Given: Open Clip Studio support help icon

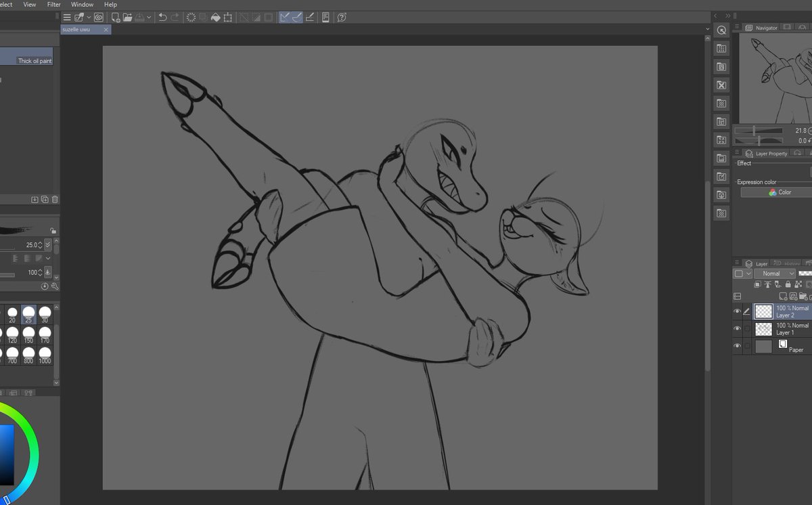Looking at the screenshot, I should (342, 17).
